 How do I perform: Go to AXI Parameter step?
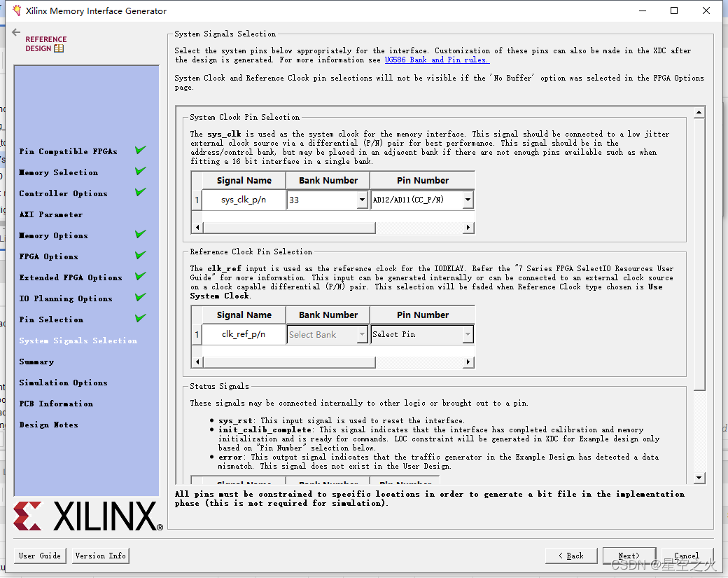click(51, 214)
